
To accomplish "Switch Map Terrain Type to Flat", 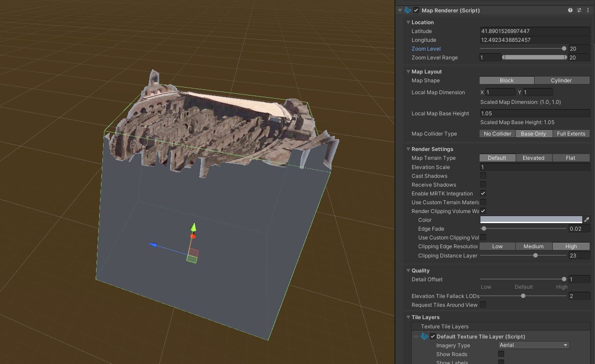I will coord(571,158).
